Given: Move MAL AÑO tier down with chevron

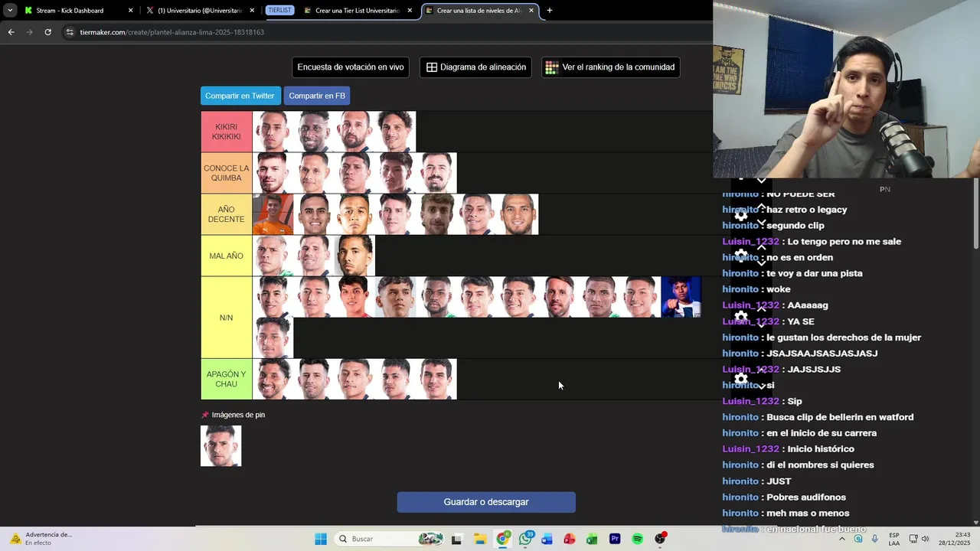Looking at the screenshot, I should 761,262.
